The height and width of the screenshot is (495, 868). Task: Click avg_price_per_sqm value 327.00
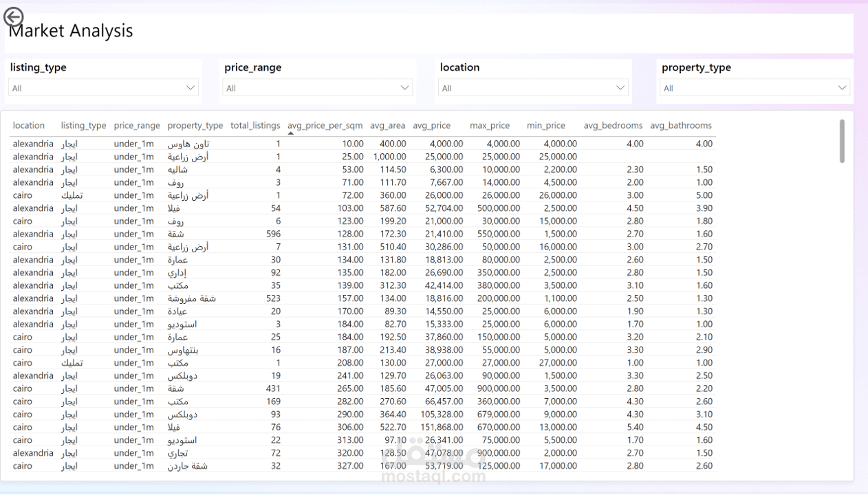350,466
